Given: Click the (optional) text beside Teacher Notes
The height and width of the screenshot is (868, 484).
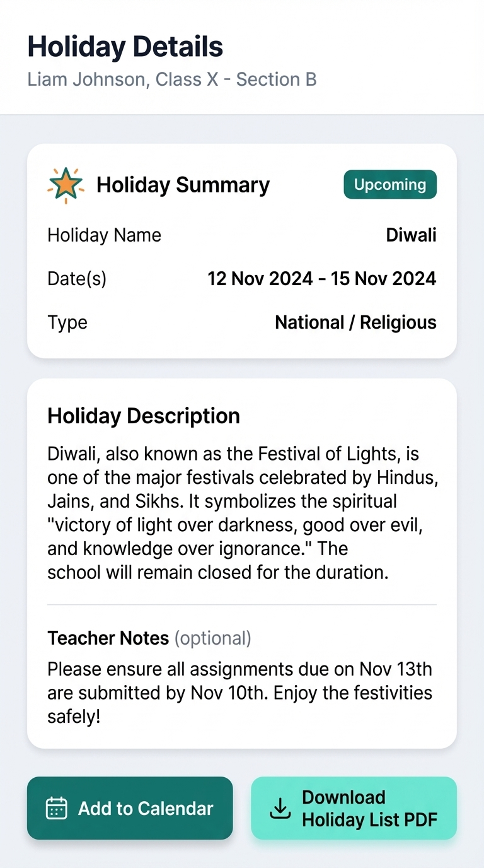Looking at the screenshot, I should 212,638.
